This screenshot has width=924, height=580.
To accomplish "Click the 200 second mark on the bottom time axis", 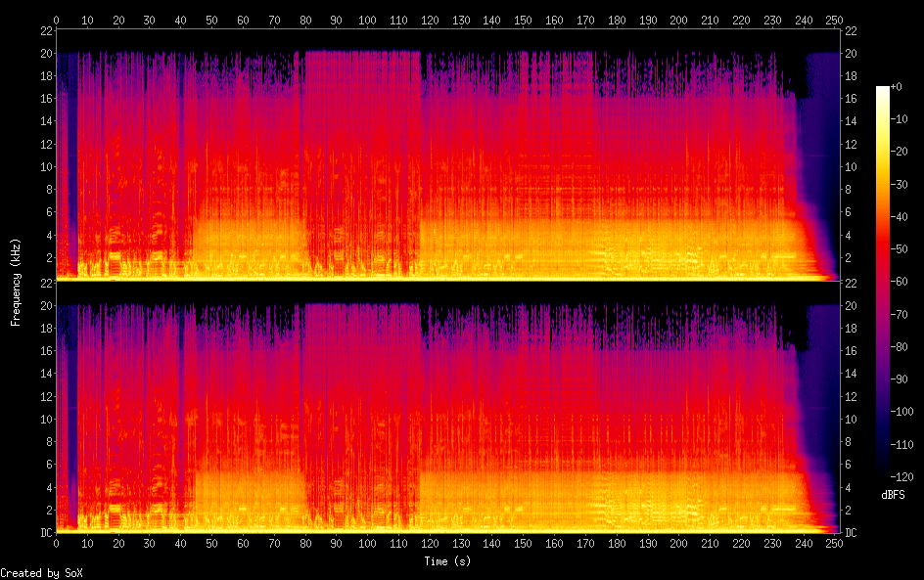I will tap(678, 545).
